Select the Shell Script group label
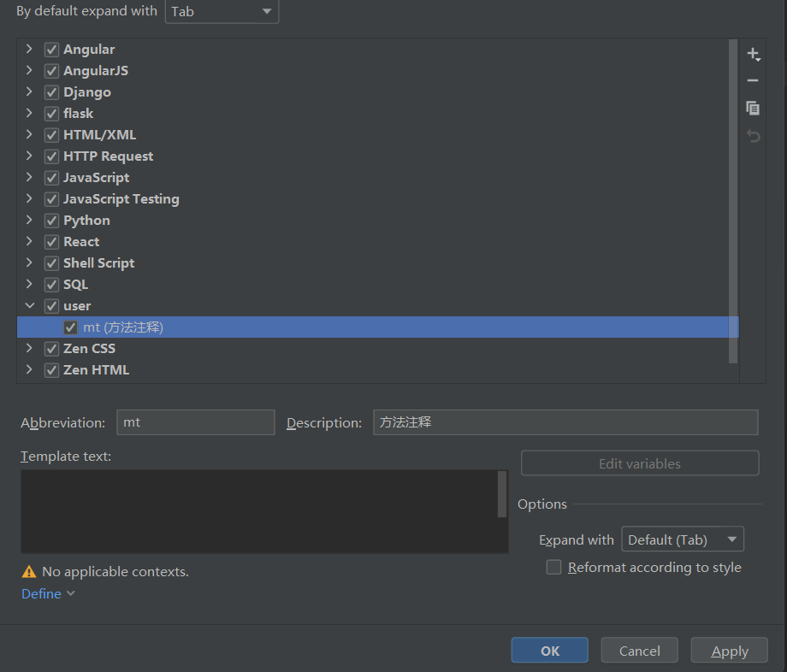The height and width of the screenshot is (672, 787). [x=99, y=263]
